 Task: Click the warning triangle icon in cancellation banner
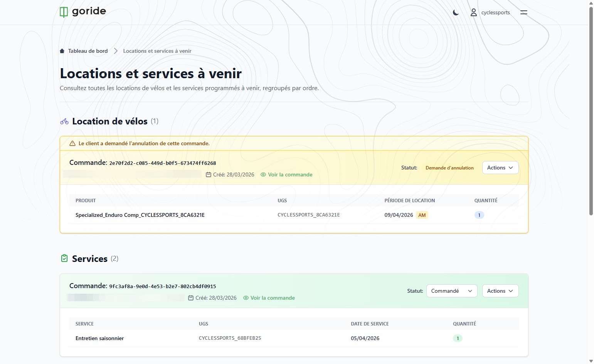click(72, 143)
